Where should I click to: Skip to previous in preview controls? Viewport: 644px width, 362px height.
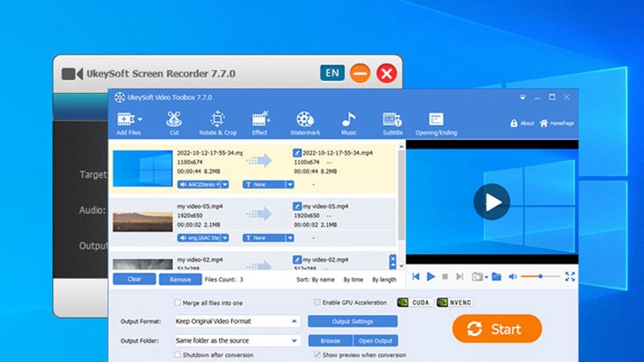pyautogui.click(x=416, y=277)
